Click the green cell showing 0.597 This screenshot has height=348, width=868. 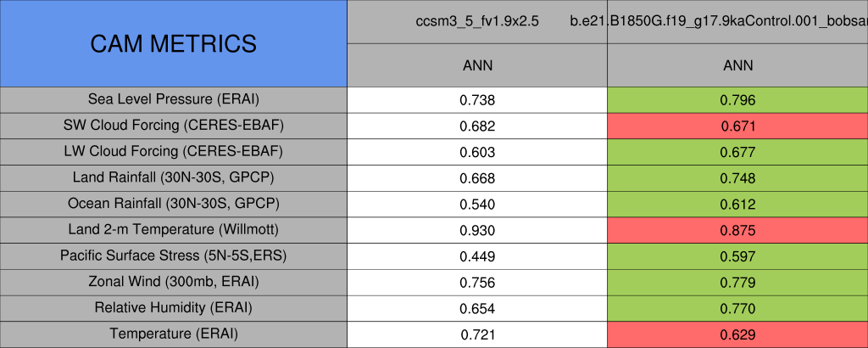click(x=737, y=256)
